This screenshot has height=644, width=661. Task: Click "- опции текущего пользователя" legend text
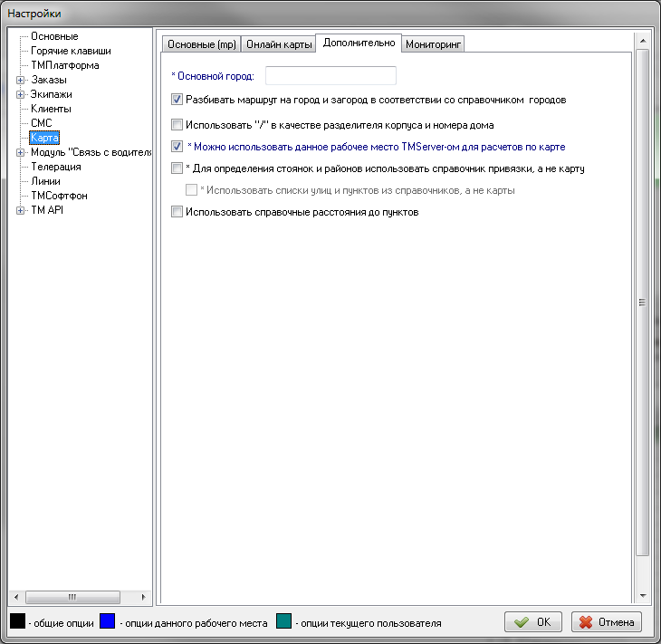click(x=369, y=623)
